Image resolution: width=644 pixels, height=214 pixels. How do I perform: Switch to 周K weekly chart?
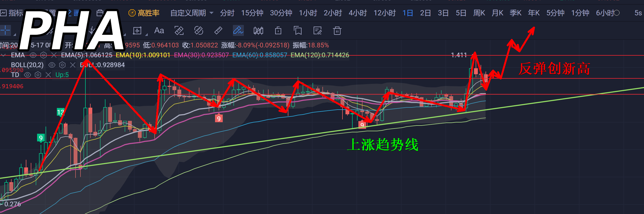click(479, 13)
